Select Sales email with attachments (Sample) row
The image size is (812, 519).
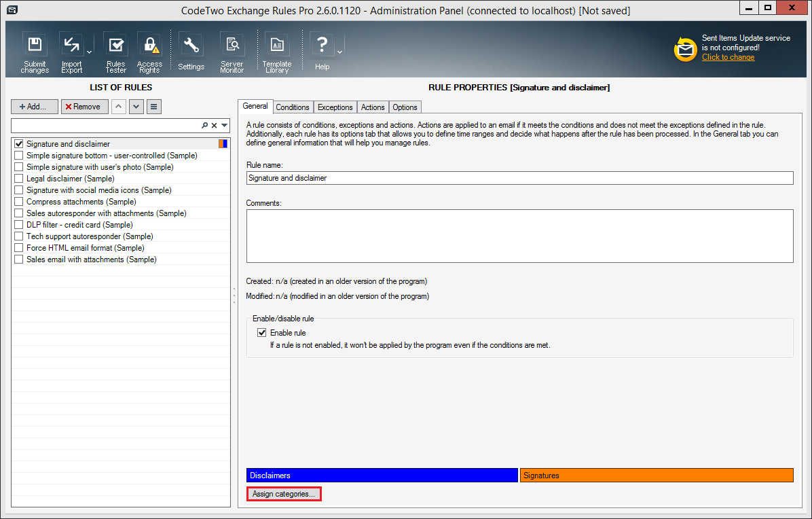click(121, 259)
